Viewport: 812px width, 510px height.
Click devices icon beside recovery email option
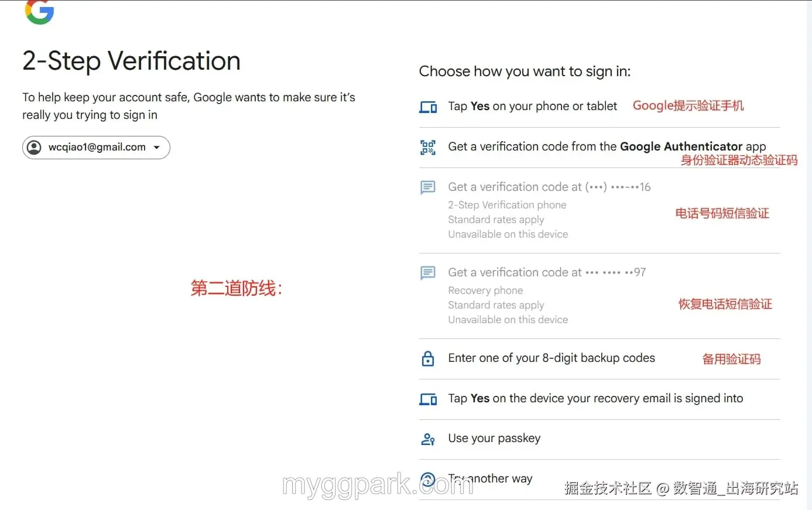click(x=428, y=399)
